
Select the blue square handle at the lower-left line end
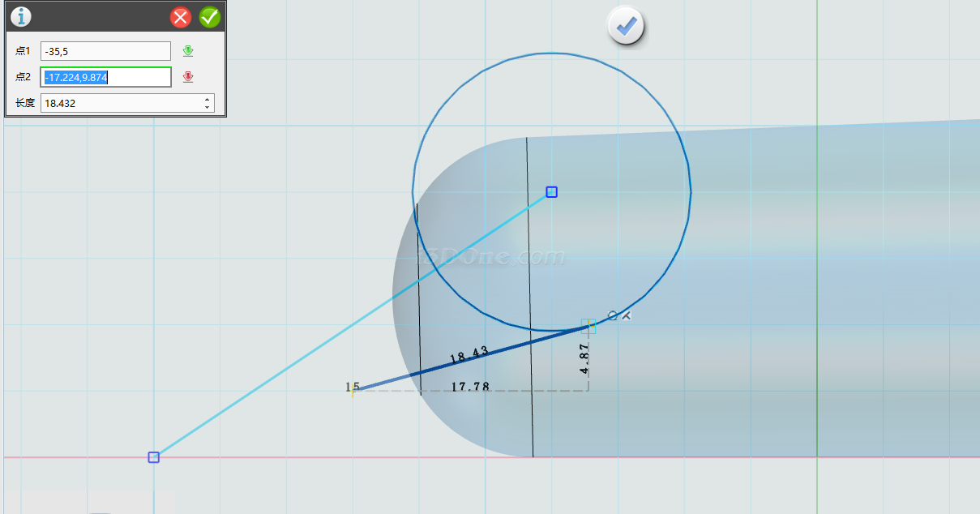click(x=154, y=457)
